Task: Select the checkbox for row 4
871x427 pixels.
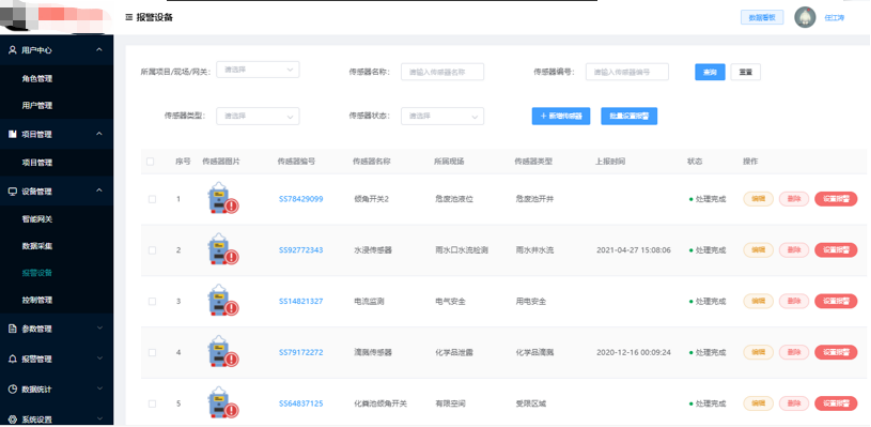Action: coord(152,352)
